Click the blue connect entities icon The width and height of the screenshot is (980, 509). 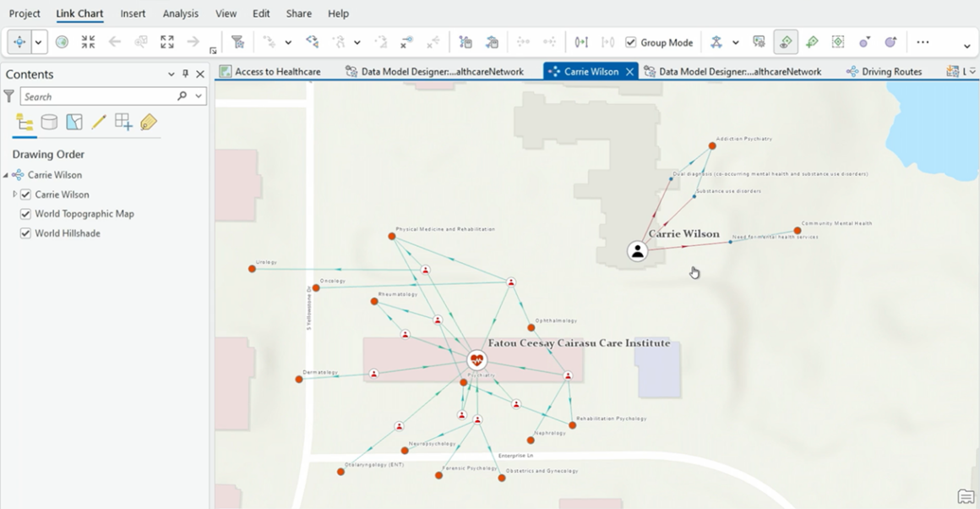[312, 42]
